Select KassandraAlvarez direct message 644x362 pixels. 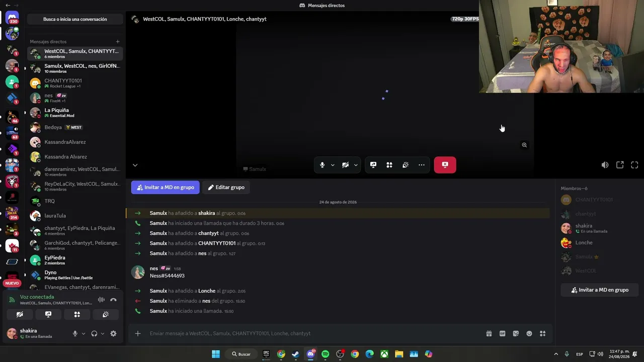click(x=75, y=142)
